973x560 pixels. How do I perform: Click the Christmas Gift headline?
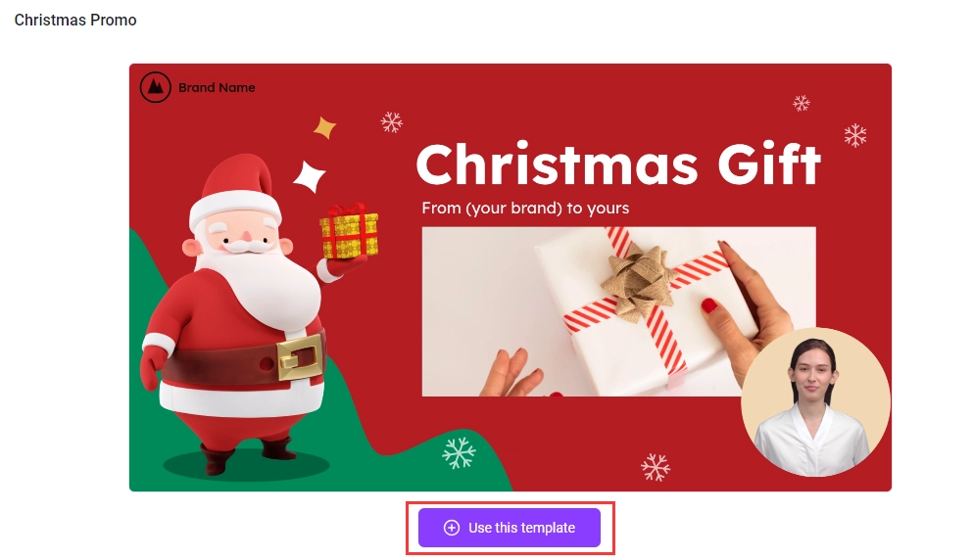click(x=618, y=164)
